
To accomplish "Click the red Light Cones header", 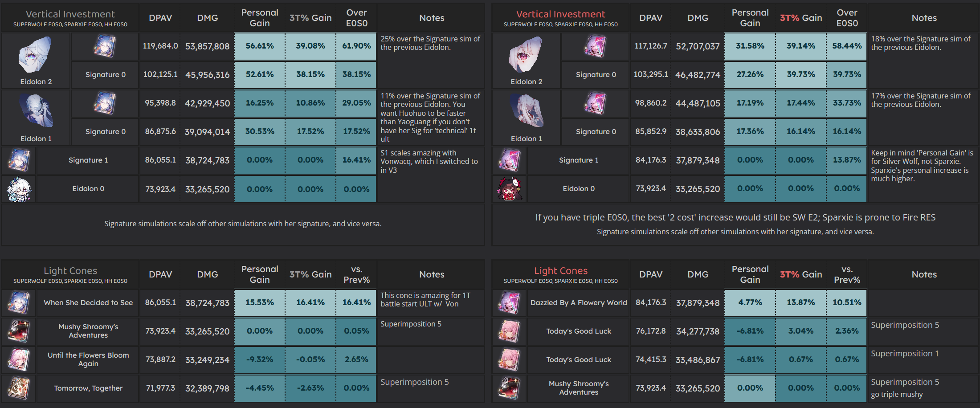I will (x=560, y=271).
